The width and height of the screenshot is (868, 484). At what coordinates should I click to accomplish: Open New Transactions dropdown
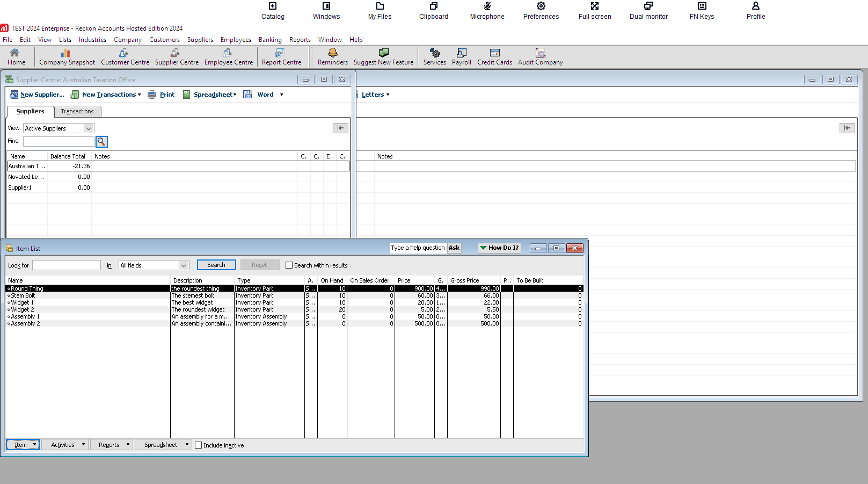[x=106, y=95]
